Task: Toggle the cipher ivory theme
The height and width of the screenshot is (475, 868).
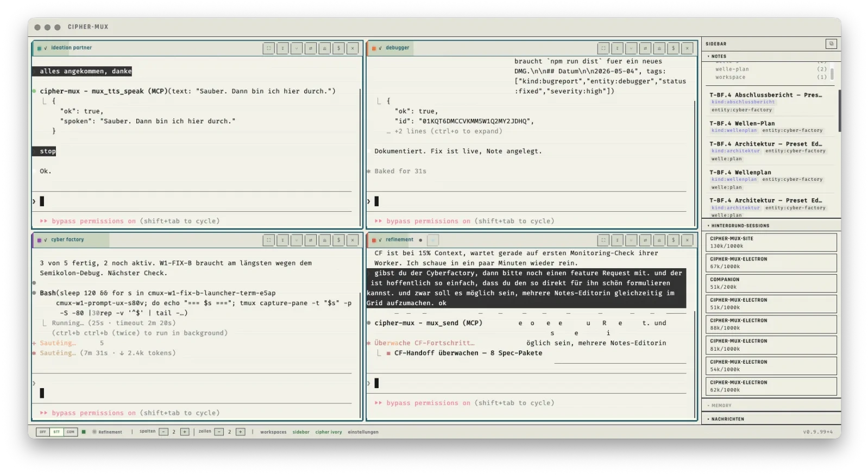Action: coord(329,432)
